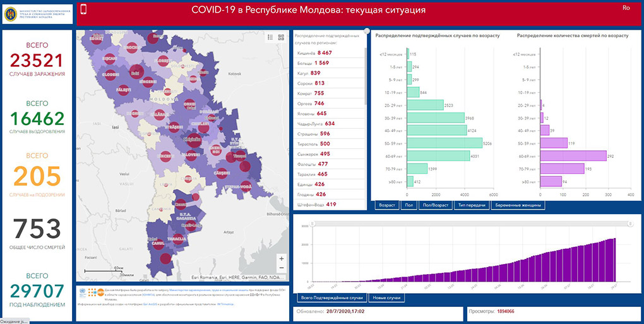Image resolution: width=644 pixels, height=324 pixels.
Task: Open the basemap gallery grid icon
Action: (281, 37)
